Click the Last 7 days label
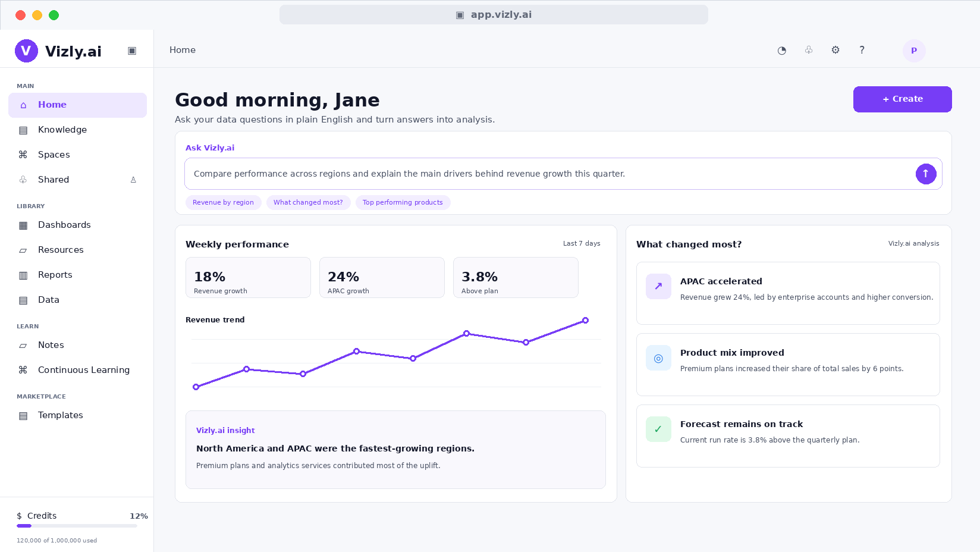This screenshot has width=980, height=552. coord(582,244)
